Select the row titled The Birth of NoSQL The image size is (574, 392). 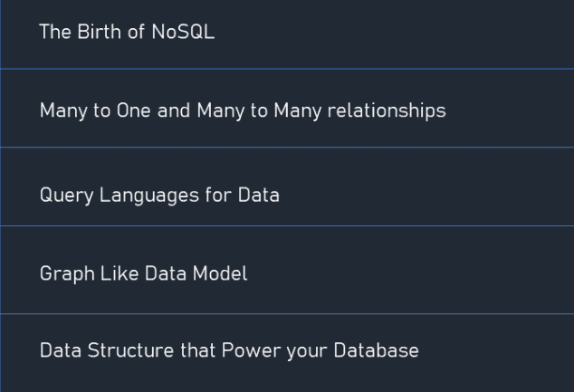[x=287, y=34]
